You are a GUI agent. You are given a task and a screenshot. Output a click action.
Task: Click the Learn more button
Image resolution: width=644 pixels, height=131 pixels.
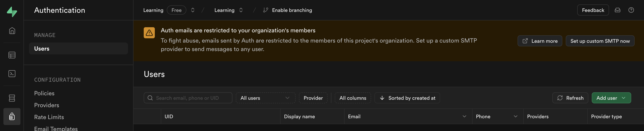coord(540,41)
